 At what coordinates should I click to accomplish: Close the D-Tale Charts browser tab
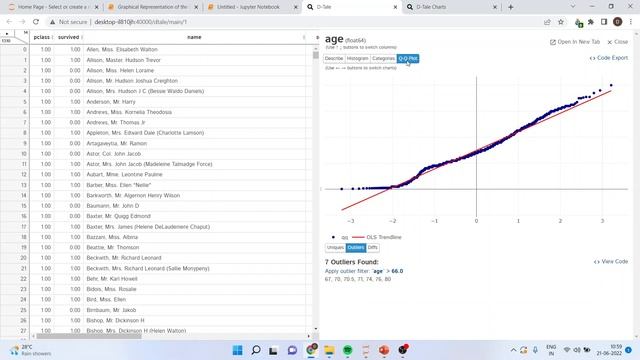pyautogui.click(x=495, y=7)
